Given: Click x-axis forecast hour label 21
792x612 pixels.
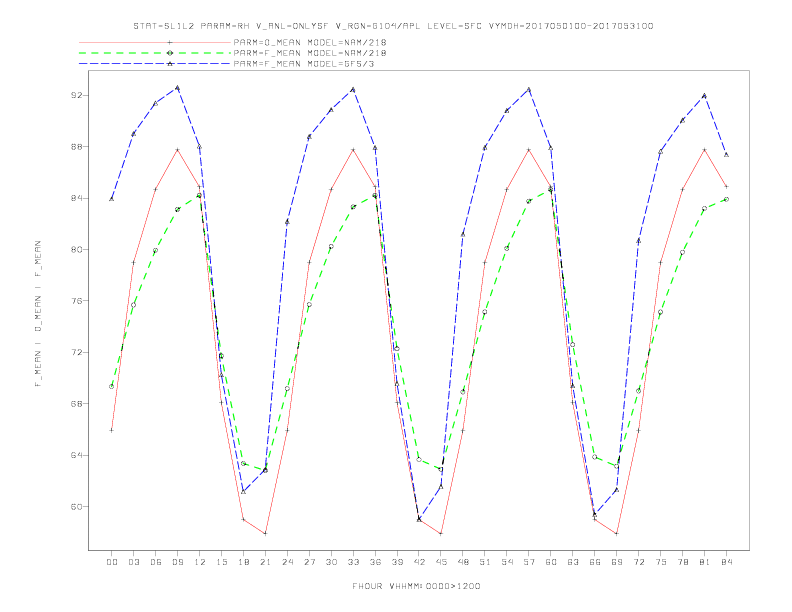Looking at the screenshot, I should point(265,562).
